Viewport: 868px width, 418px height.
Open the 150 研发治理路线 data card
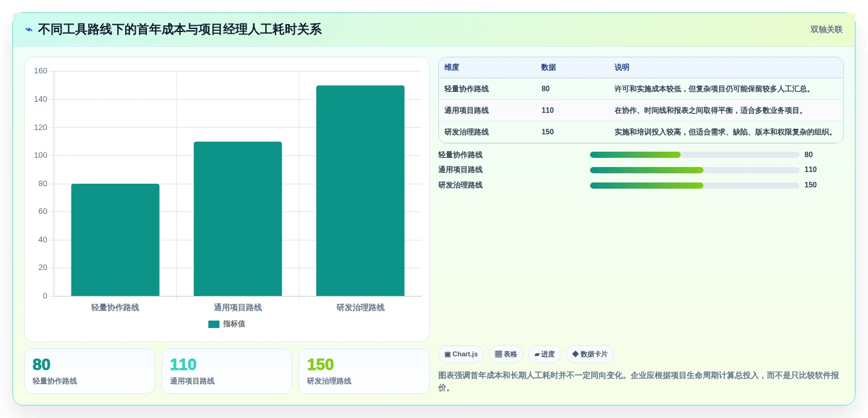coord(364,371)
